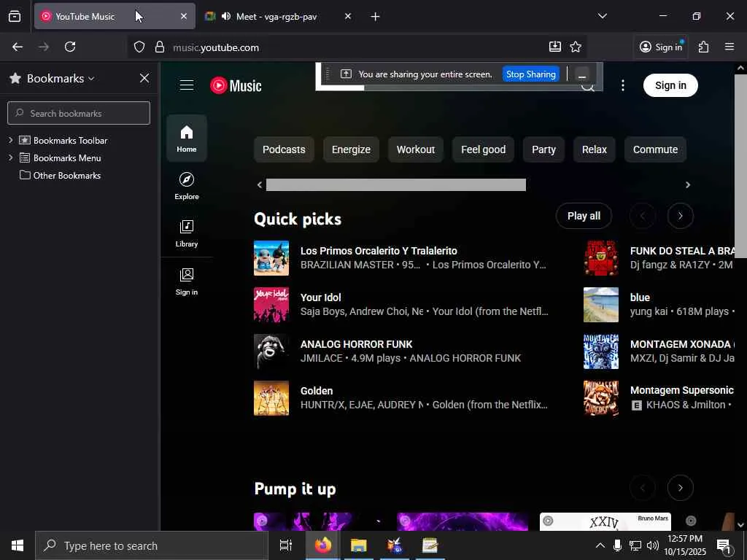Click Firefox icon in taskbar
747x560 pixels.
(x=323, y=545)
